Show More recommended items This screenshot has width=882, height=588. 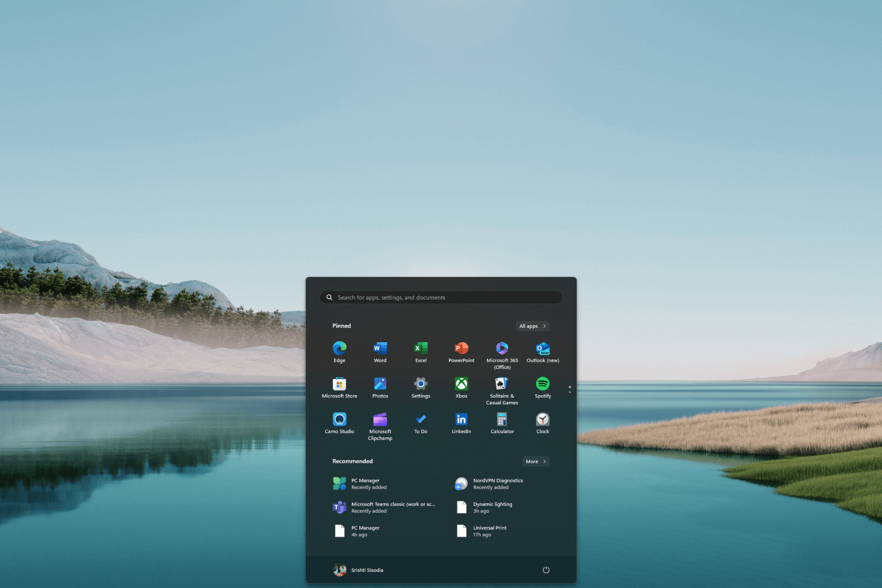pos(536,462)
